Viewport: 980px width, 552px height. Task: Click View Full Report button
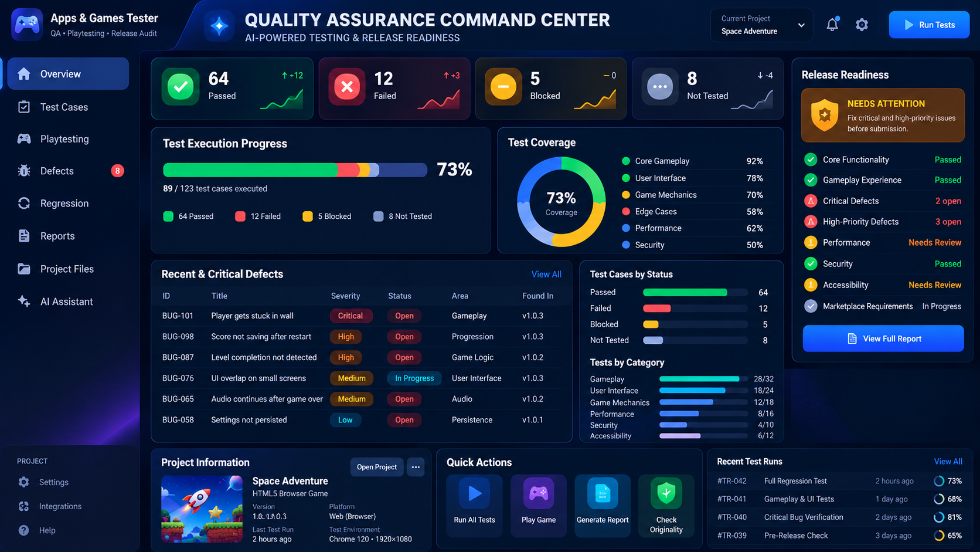pos(883,338)
